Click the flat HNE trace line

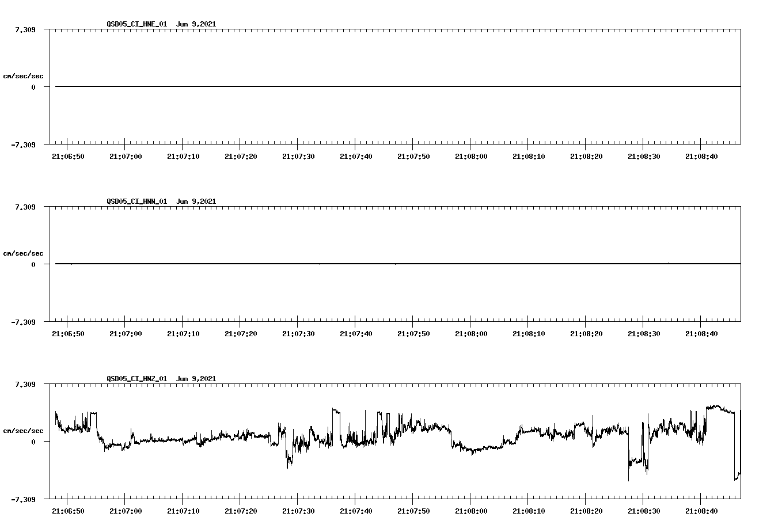[398, 86]
